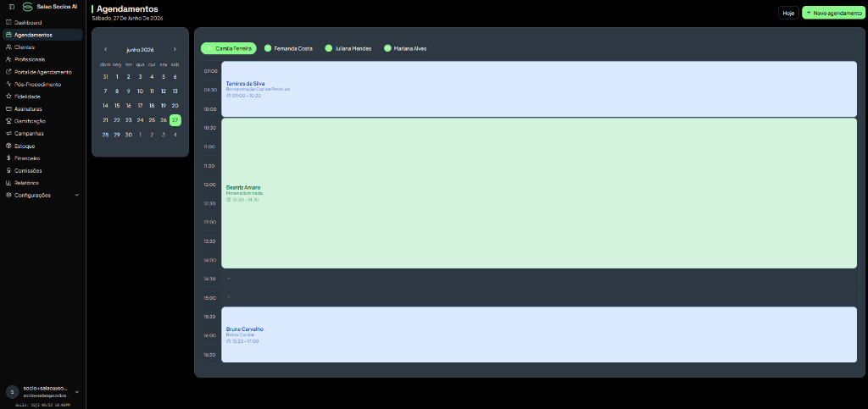Viewport: 868px width, 409px height.
Task: Click the Agendamentos calendar icon
Action: pyautogui.click(x=8, y=35)
